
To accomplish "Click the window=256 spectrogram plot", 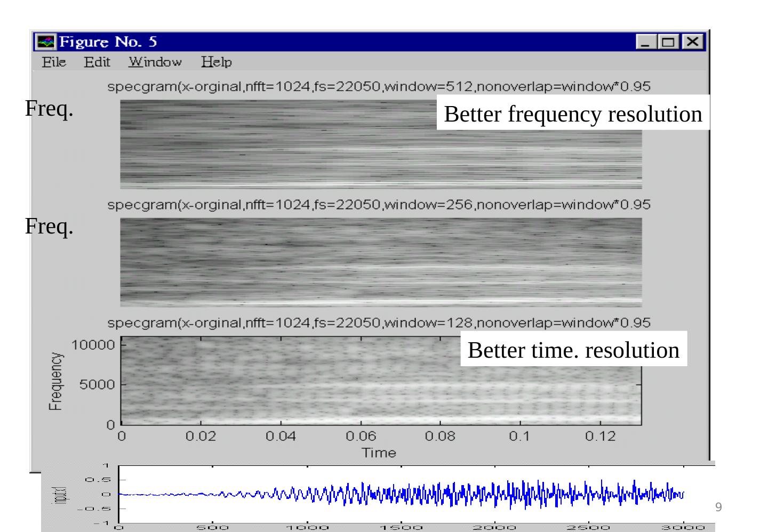I will tap(381, 261).
